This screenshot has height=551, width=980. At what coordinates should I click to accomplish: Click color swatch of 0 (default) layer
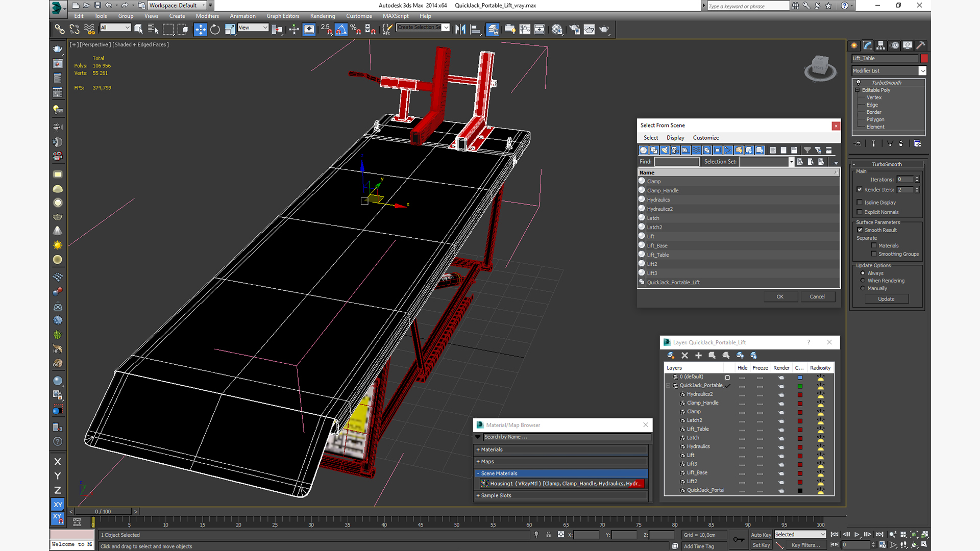800,378
